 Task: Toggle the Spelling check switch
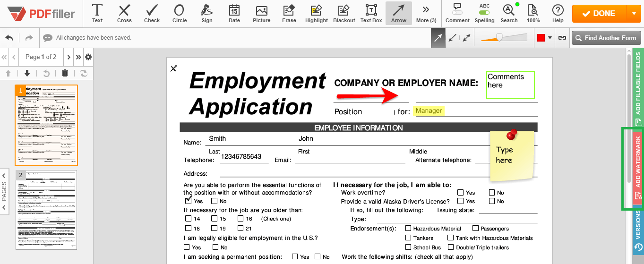[x=484, y=12]
